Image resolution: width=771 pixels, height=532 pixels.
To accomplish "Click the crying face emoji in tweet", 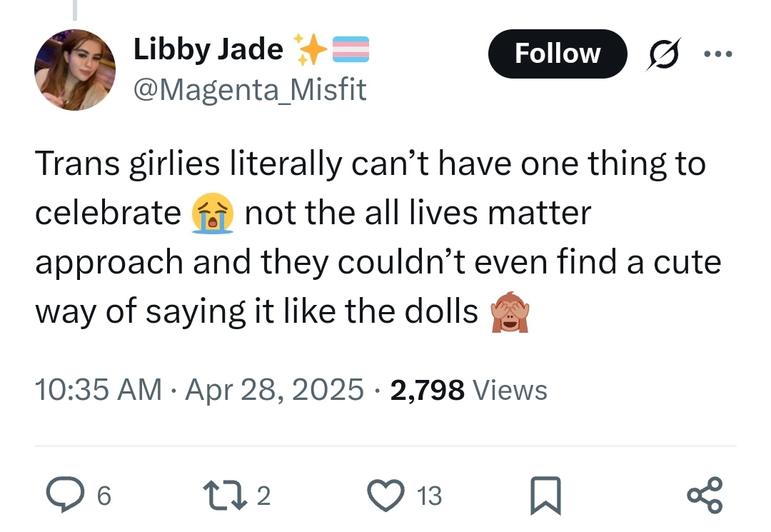I will 212,215.
